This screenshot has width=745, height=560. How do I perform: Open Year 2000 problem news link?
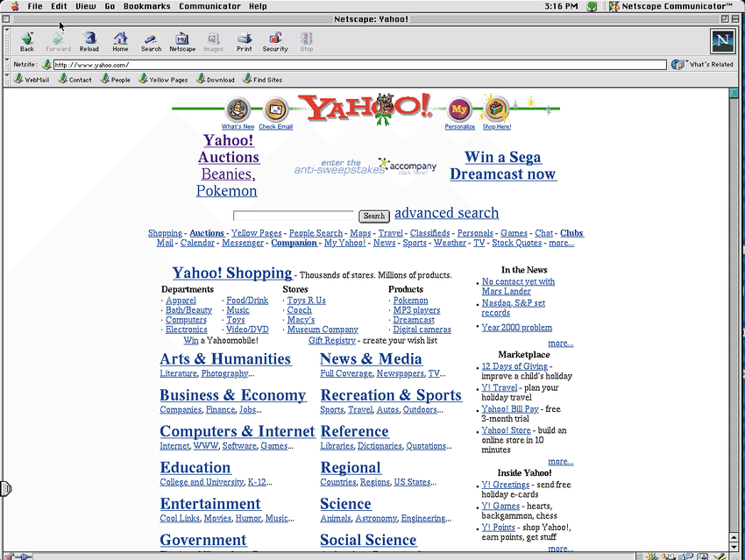(x=516, y=327)
